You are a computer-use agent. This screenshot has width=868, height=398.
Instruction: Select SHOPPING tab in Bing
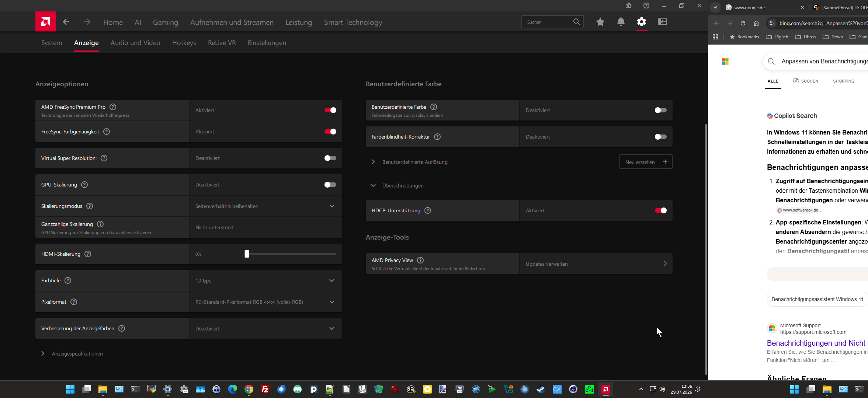(844, 81)
